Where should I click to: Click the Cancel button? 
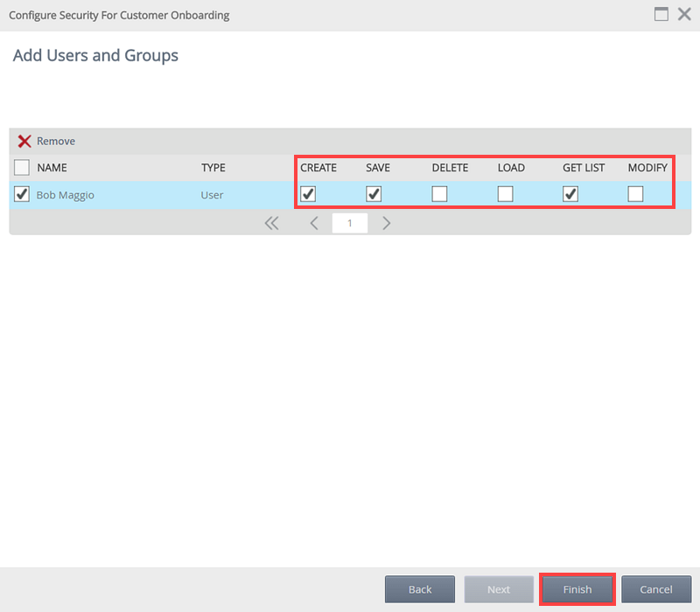pos(656,589)
